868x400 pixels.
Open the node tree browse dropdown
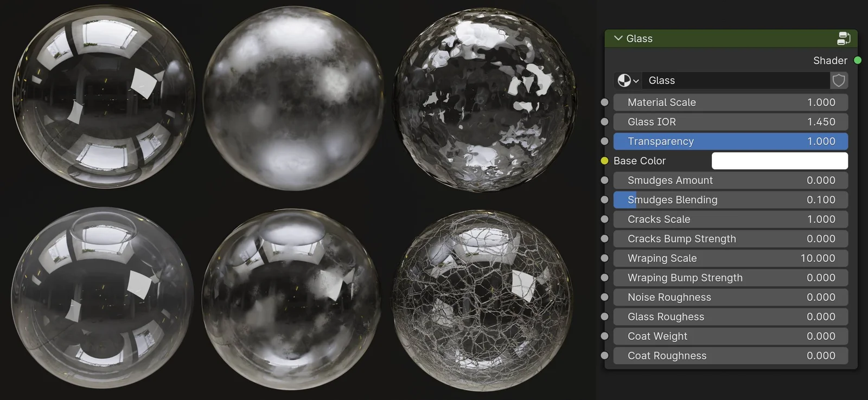[x=628, y=81]
